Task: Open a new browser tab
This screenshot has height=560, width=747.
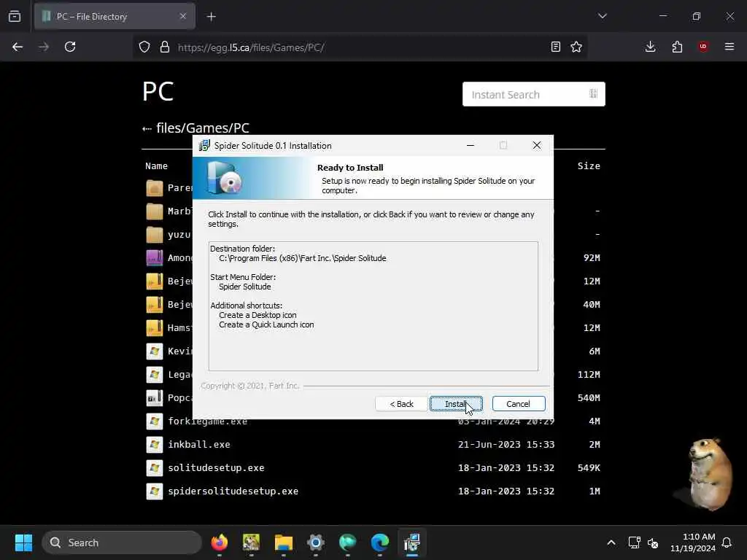Action: (x=211, y=17)
